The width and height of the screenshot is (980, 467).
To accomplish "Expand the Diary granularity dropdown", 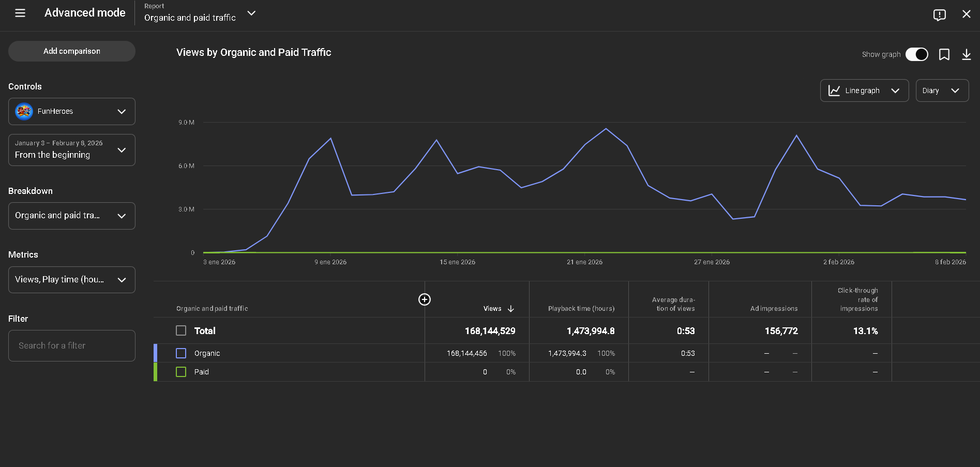I will point(942,91).
